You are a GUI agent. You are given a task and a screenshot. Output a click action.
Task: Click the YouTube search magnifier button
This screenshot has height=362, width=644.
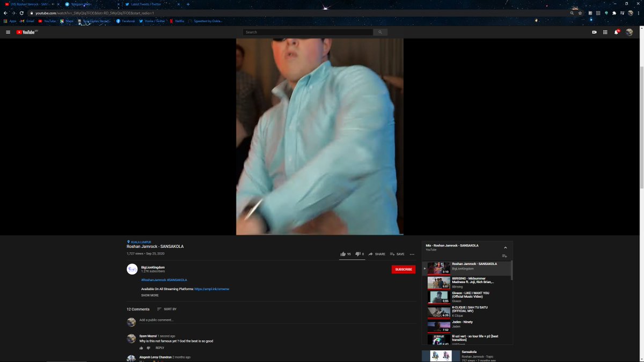point(380,32)
